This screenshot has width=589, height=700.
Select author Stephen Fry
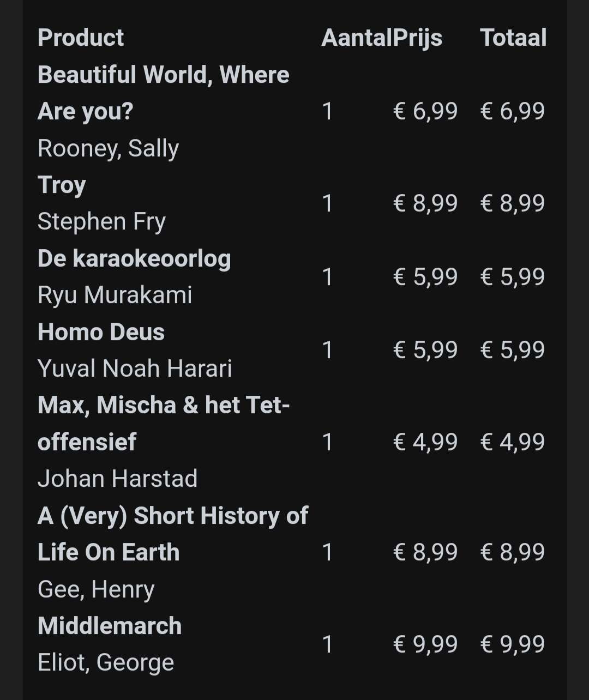click(101, 222)
